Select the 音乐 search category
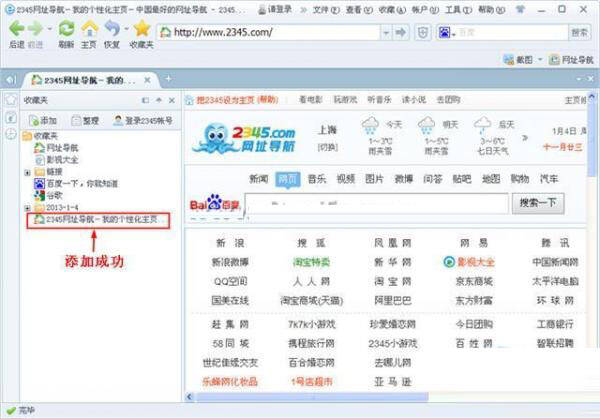 coord(317,179)
